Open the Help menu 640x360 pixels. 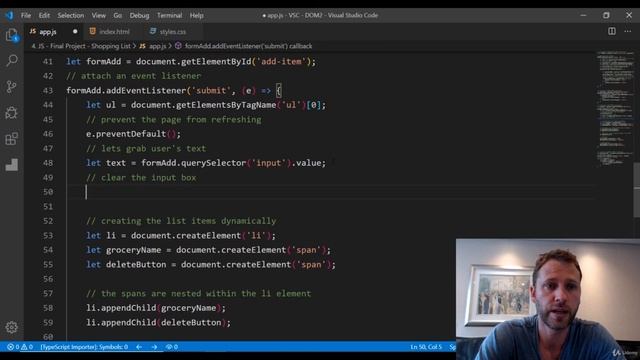pos(196,16)
